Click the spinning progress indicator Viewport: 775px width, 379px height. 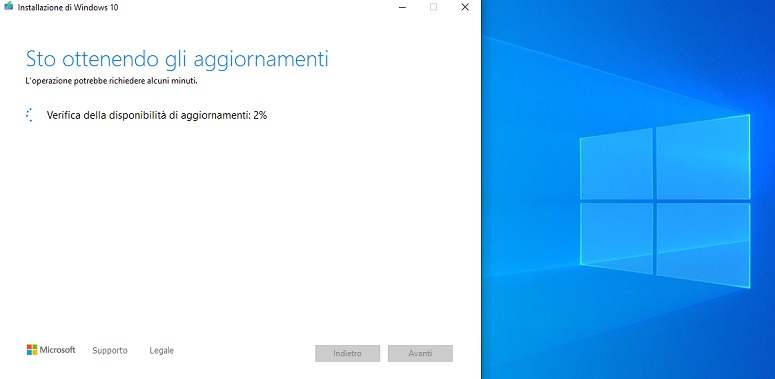click(30, 115)
